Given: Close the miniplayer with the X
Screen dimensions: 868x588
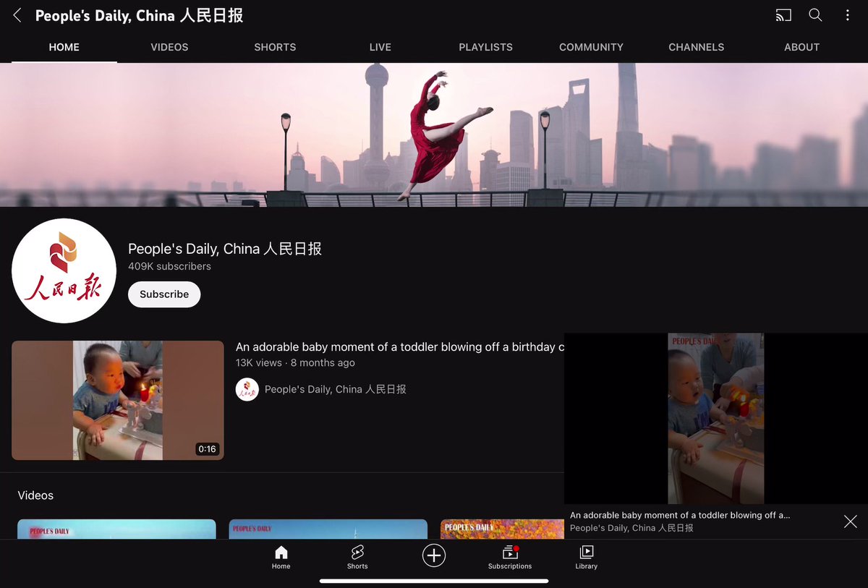Looking at the screenshot, I should coord(851,521).
